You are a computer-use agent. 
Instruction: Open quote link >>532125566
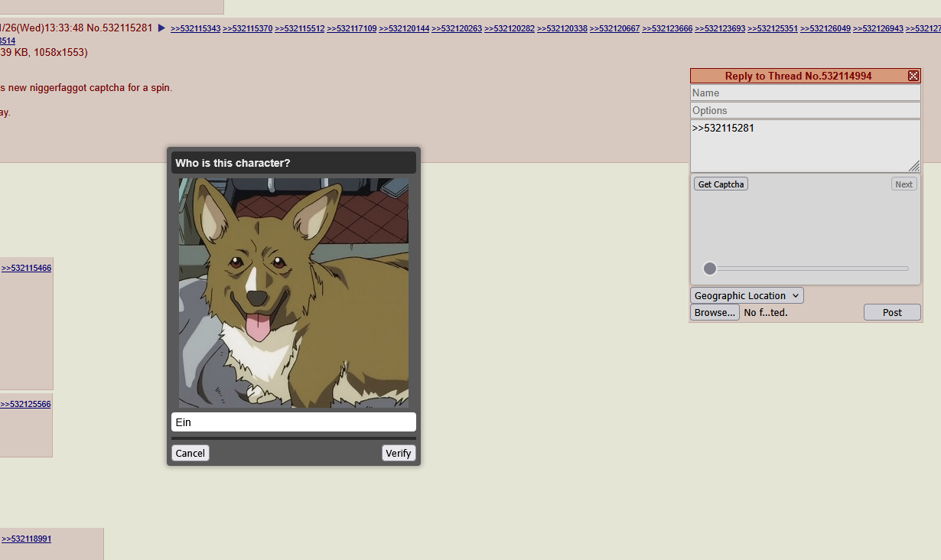(25, 405)
